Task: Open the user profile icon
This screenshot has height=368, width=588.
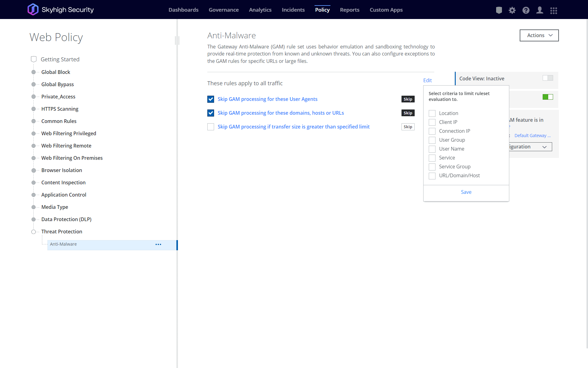Action: [x=540, y=10]
